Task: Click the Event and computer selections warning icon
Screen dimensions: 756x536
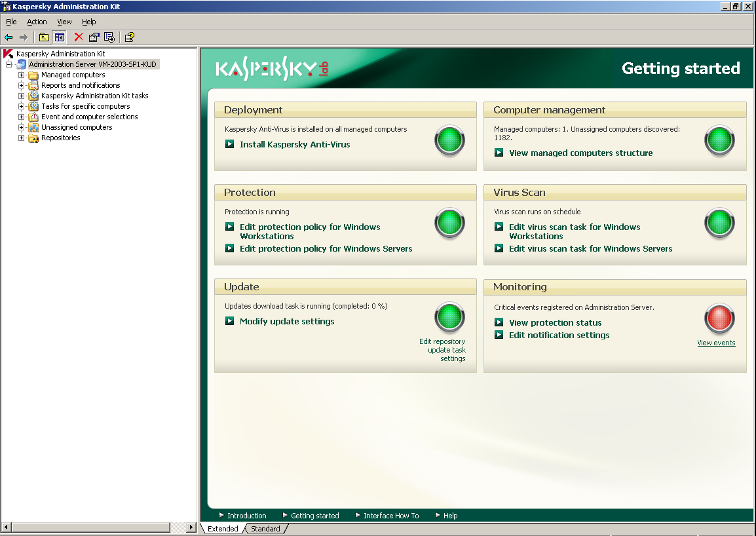Action: click(x=33, y=117)
